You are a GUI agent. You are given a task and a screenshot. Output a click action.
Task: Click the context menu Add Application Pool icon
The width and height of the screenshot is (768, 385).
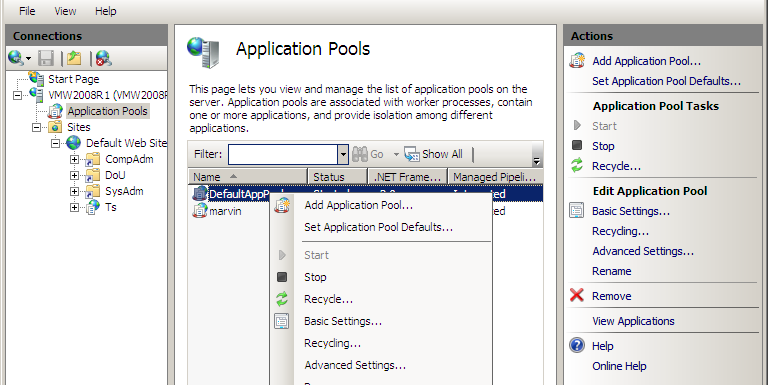[x=282, y=205]
